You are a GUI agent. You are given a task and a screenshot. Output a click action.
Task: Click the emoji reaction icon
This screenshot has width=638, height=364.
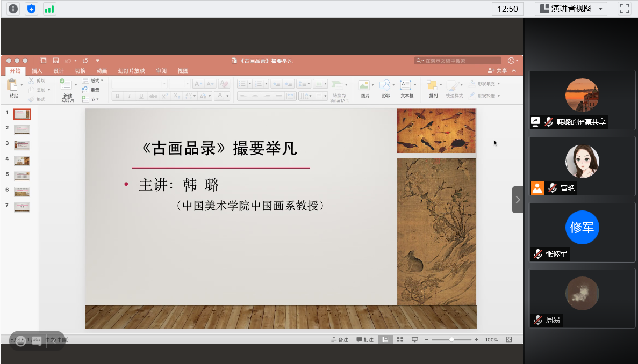pyautogui.click(x=20, y=341)
